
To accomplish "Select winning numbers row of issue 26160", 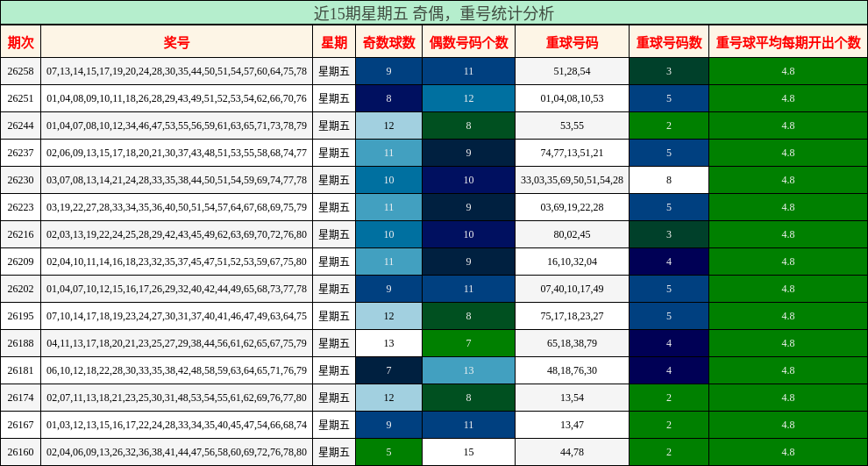I will coord(176,451).
